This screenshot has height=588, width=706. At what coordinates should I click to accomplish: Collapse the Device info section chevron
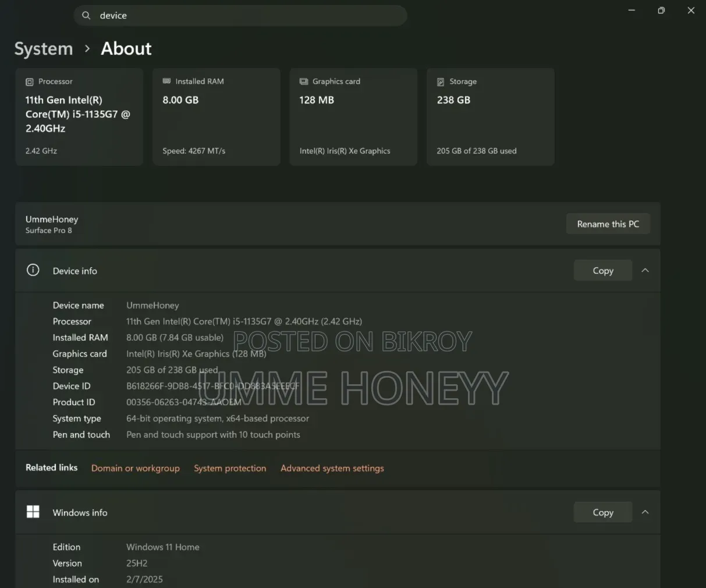(x=645, y=271)
